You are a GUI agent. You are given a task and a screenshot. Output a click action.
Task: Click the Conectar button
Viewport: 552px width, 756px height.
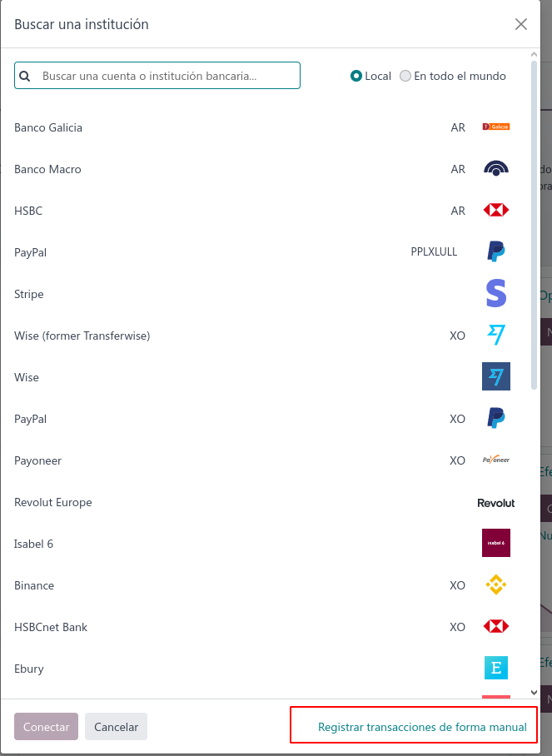click(x=47, y=727)
